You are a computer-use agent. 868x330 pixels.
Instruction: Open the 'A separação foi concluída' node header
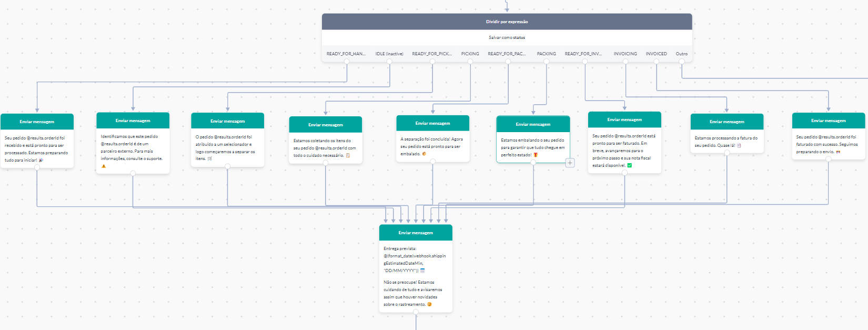(432, 123)
